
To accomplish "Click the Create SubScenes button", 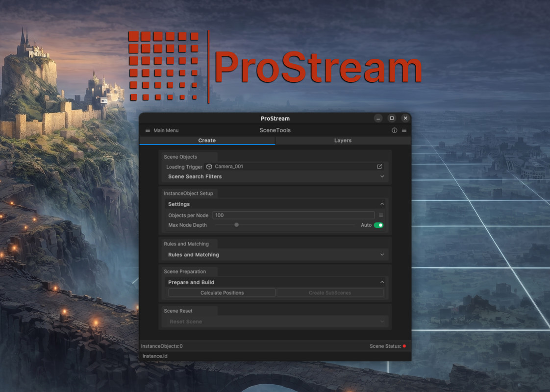I will 330,293.
